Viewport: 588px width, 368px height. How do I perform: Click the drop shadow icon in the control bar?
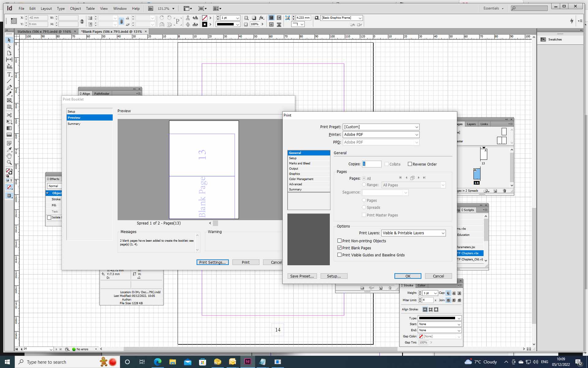254,18
